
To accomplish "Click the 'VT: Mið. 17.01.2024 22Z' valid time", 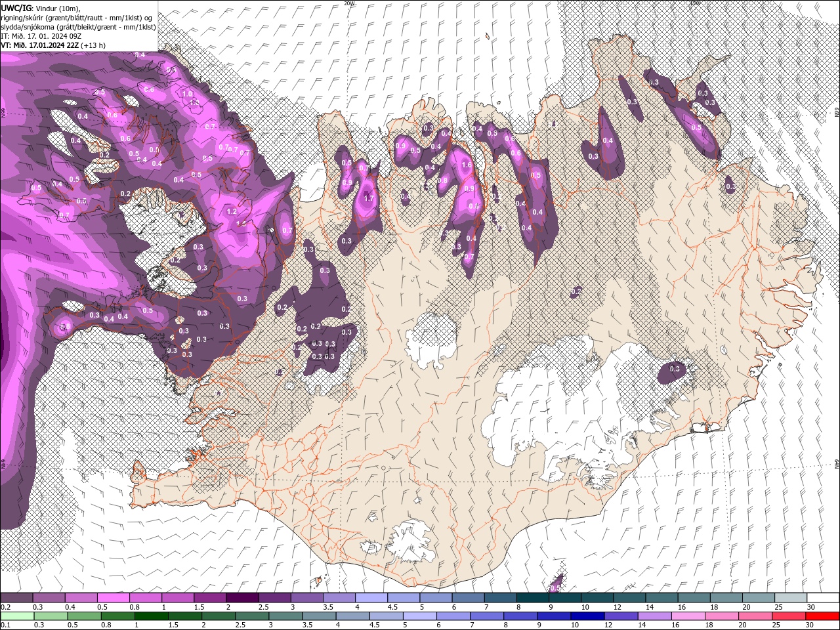I will pyautogui.click(x=39, y=45).
